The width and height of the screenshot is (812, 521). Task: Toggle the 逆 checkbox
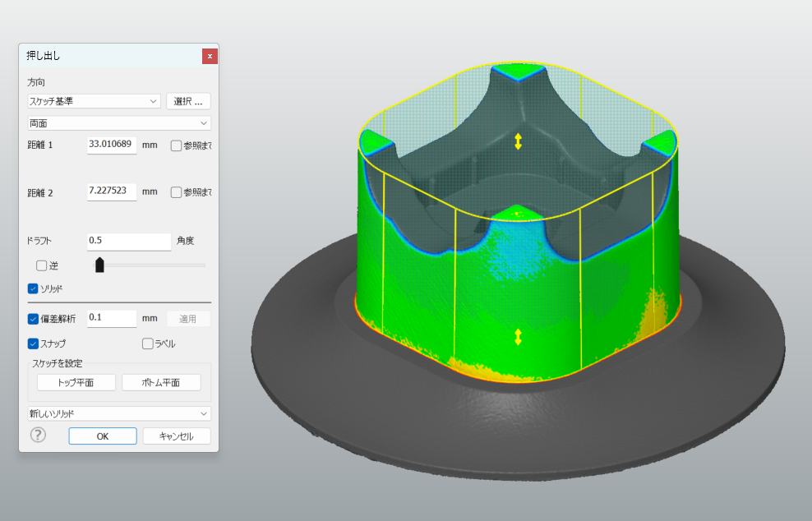click(41, 265)
